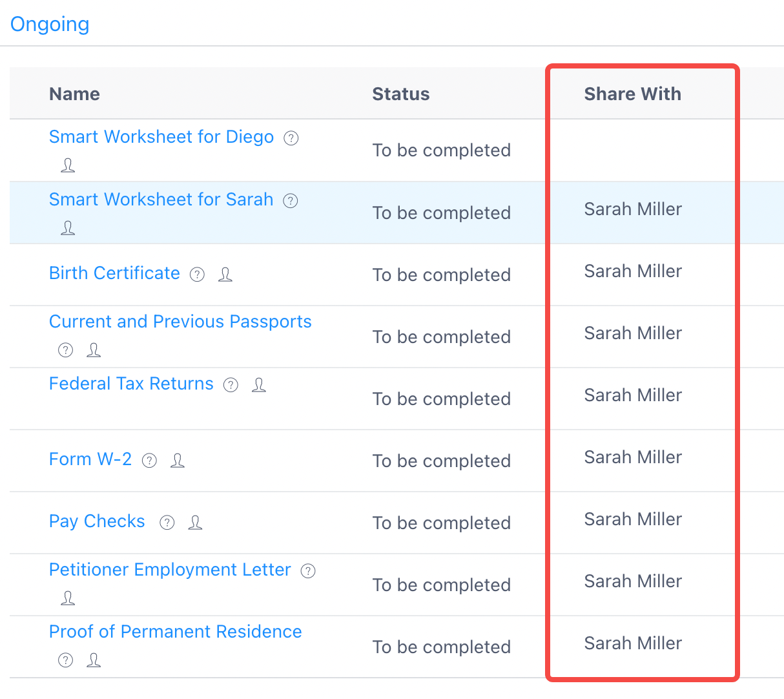The width and height of the screenshot is (784, 699).
Task: Show help for Form W-2
Action: (149, 461)
